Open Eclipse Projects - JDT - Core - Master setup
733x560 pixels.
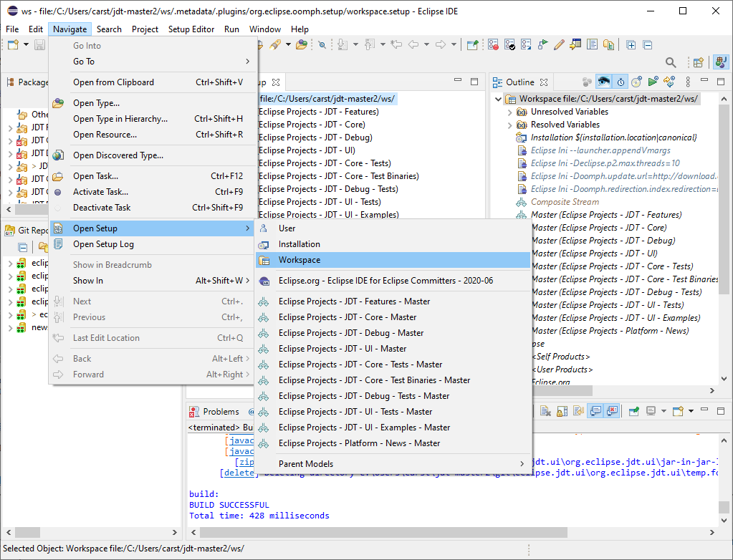[393, 317]
